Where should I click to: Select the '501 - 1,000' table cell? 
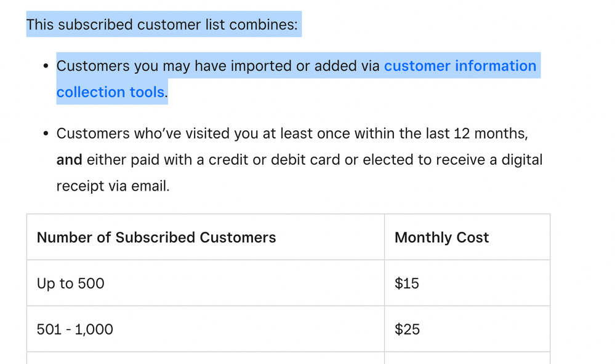point(75,330)
